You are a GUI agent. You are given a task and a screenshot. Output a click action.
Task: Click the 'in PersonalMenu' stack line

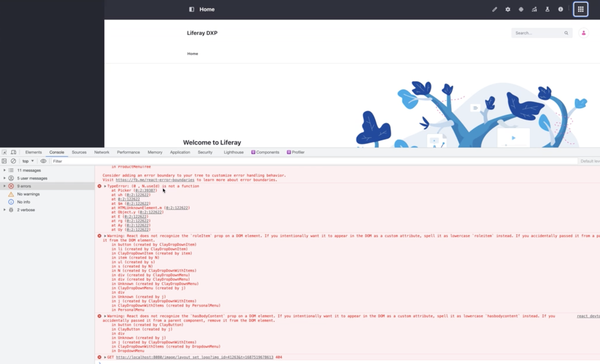pyautogui.click(x=128, y=310)
